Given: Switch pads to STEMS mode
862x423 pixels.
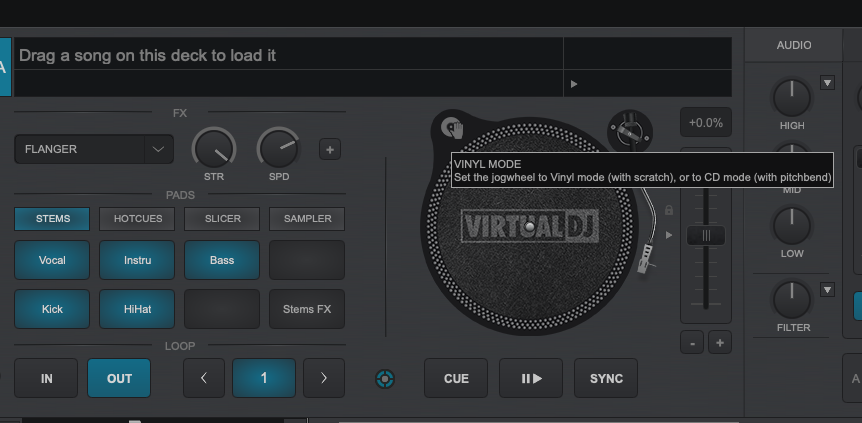Looking at the screenshot, I should click(52, 218).
